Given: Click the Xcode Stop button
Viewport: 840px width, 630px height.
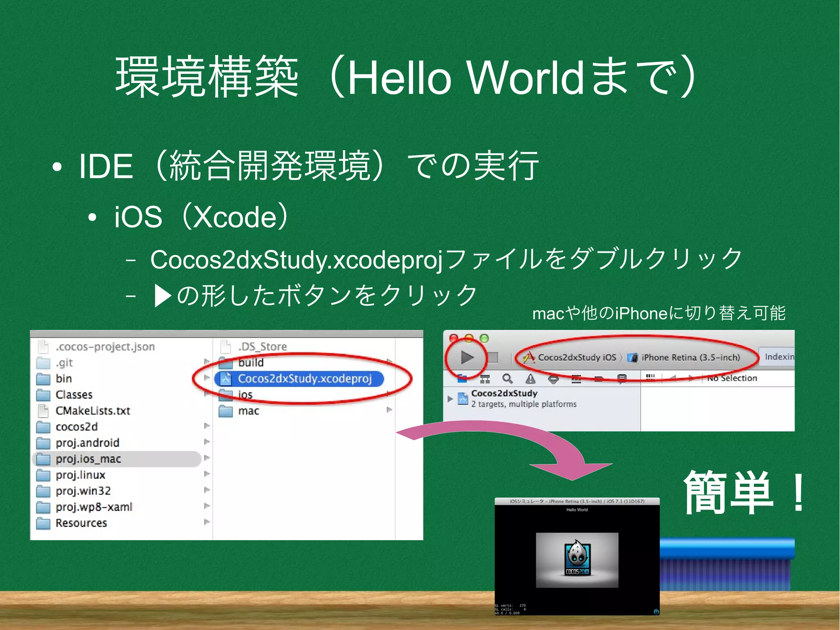Looking at the screenshot, I should tap(493, 357).
